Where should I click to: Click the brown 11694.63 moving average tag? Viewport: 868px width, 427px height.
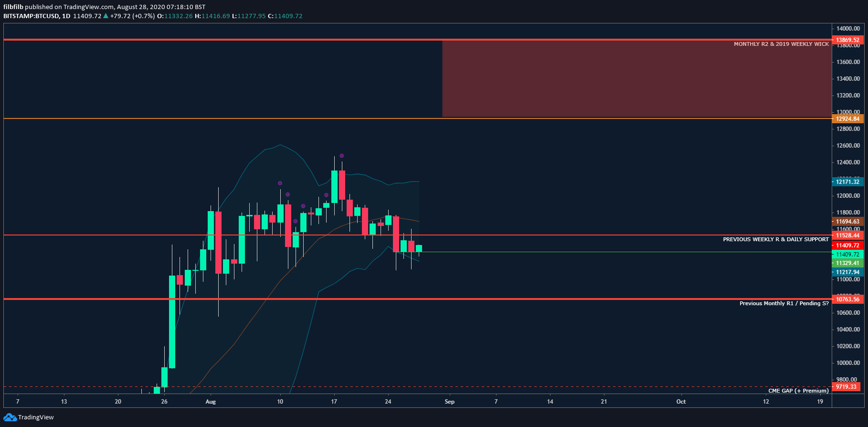847,222
